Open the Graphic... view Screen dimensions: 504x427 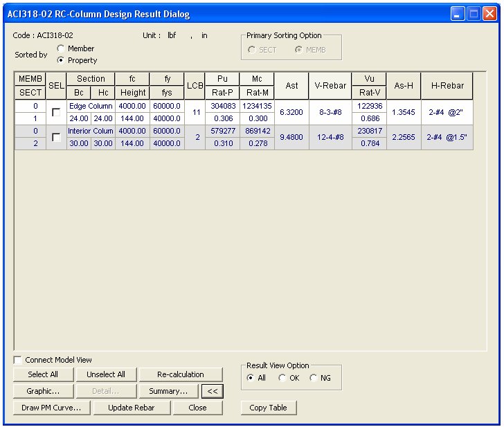click(43, 391)
